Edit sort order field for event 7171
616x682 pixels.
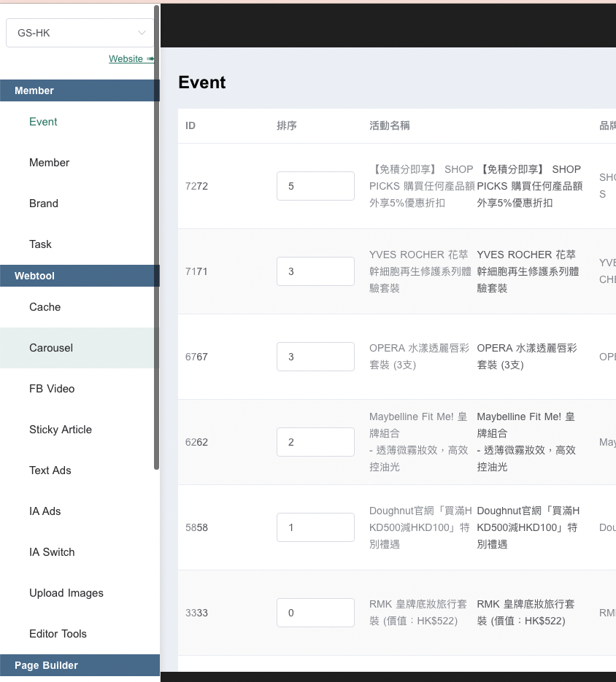(x=315, y=271)
